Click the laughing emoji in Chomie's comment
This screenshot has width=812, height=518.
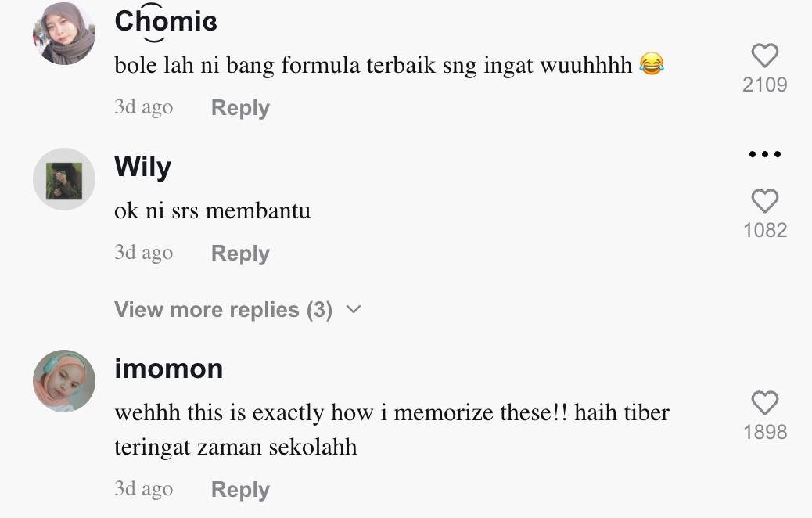[x=652, y=64]
